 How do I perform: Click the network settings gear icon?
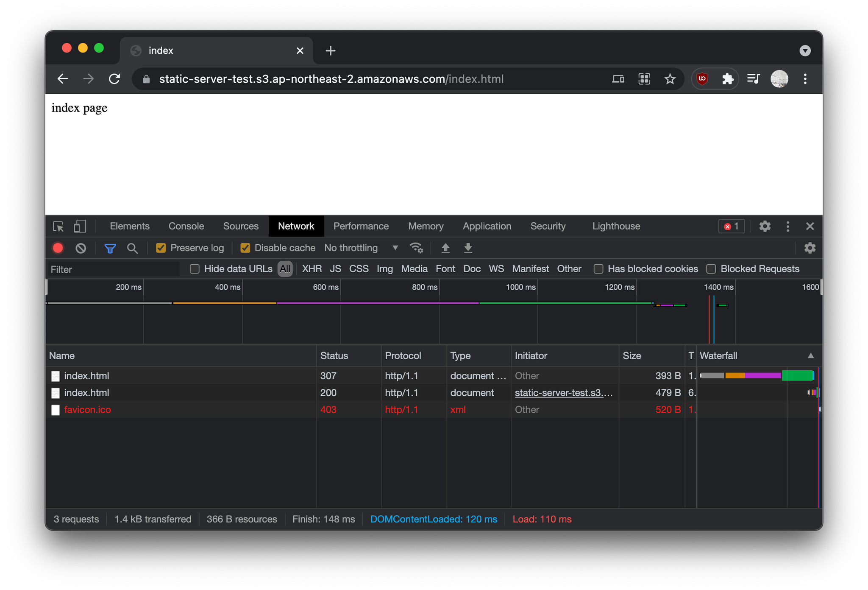(x=810, y=248)
